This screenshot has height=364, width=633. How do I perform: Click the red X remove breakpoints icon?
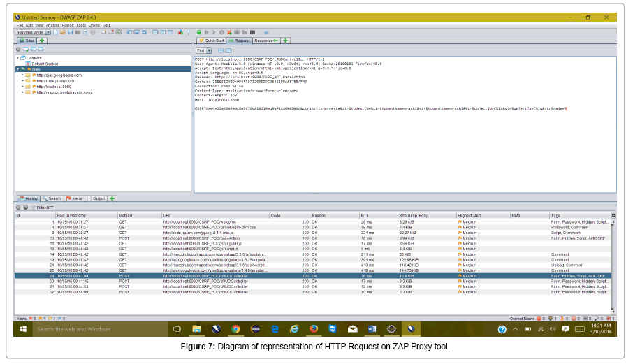(x=229, y=32)
